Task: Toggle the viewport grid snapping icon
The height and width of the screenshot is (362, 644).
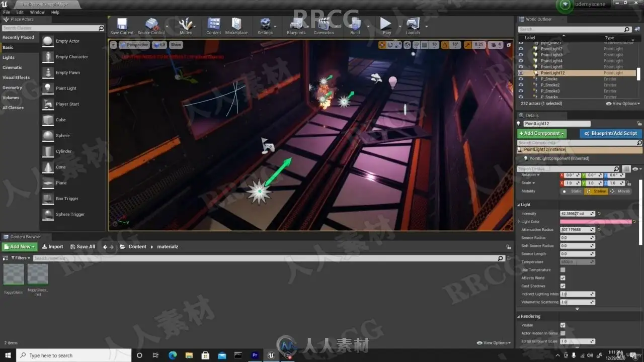Action: point(424,45)
